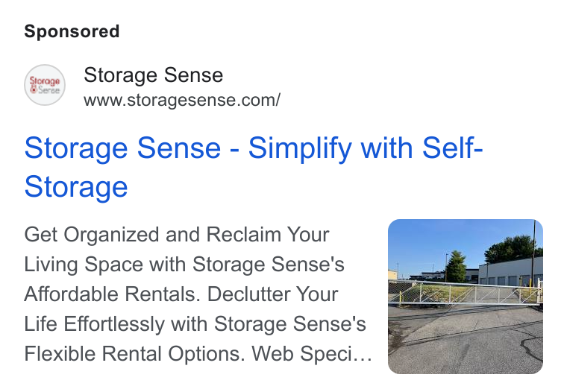Click the green tree in the thumbnail photo
The image size is (567, 392).
455,267
